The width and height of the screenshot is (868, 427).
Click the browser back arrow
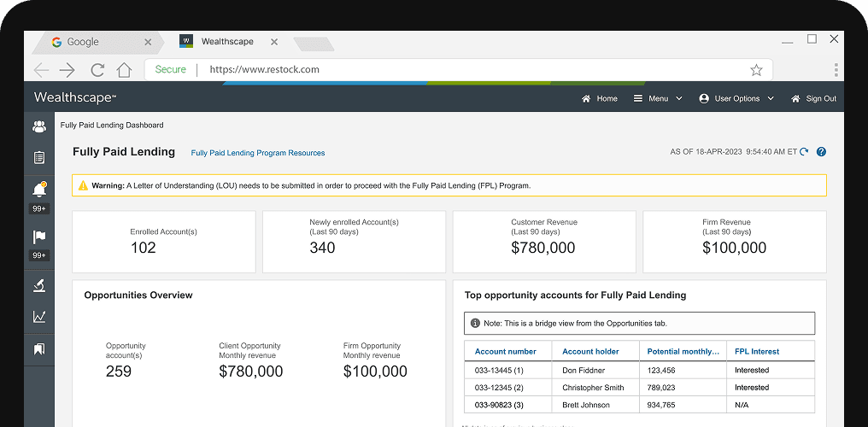[42, 70]
